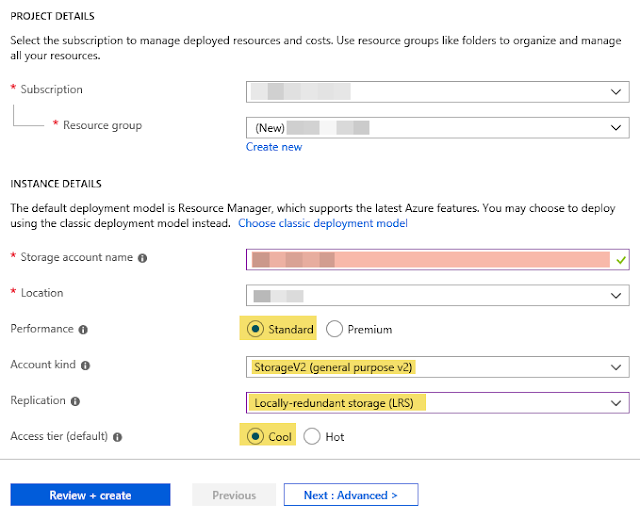Expand the Resource group dropdown
640x520 pixels.
point(438,128)
